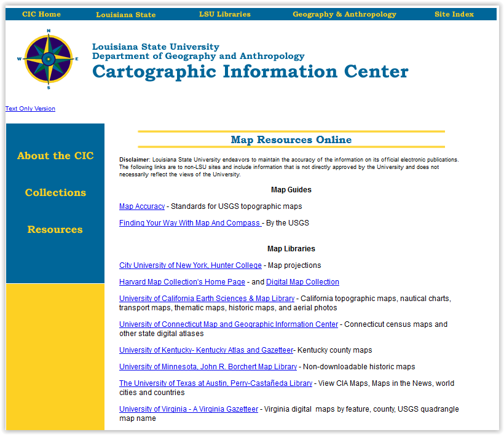Open Finding Your Way With Map And Compass
The image size is (504, 435).
pyautogui.click(x=191, y=223)
